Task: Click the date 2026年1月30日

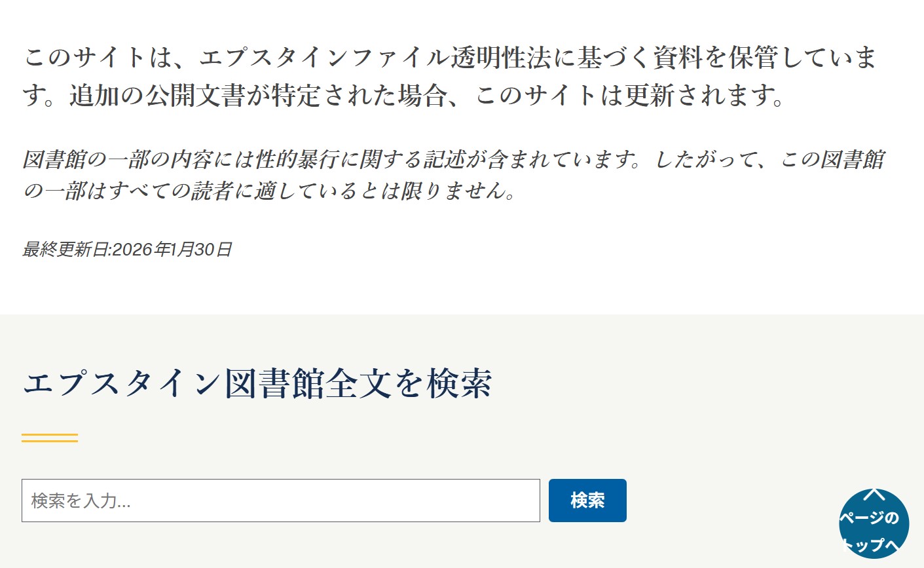Action: [x=172, y=250]
